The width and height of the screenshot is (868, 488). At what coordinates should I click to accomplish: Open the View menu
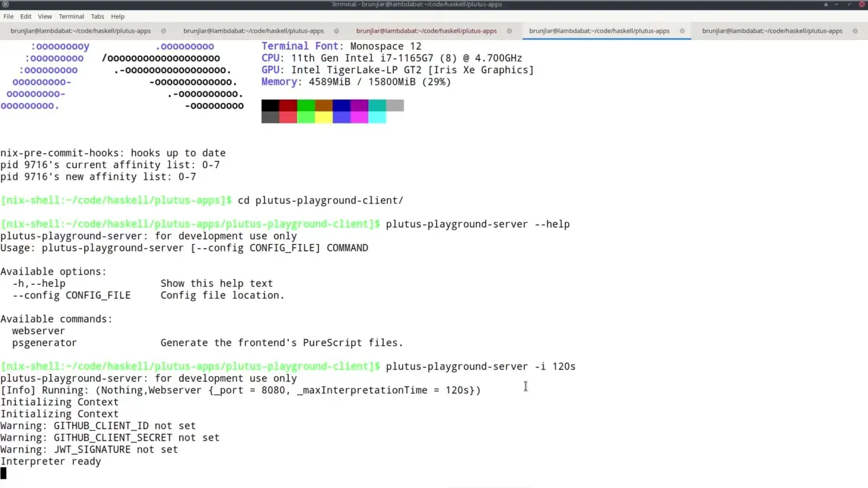pyautogui.click(x=45, y=16)
